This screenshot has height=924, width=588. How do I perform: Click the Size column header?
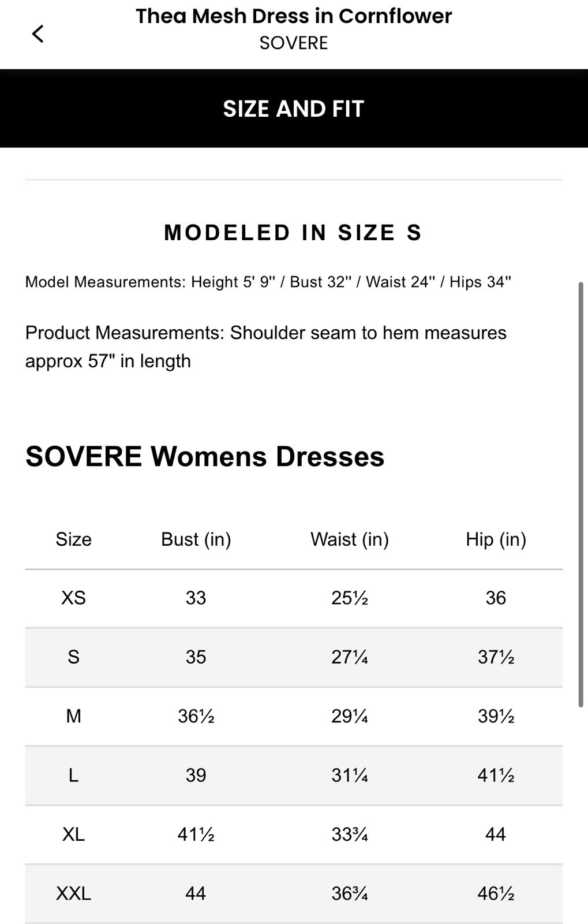click(73, 539)
